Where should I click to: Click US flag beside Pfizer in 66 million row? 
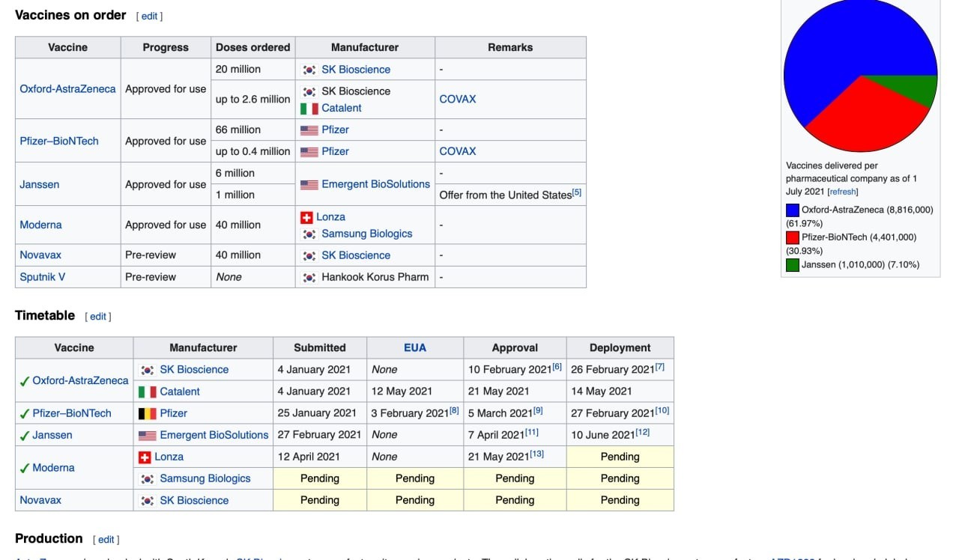pos(309,130)
